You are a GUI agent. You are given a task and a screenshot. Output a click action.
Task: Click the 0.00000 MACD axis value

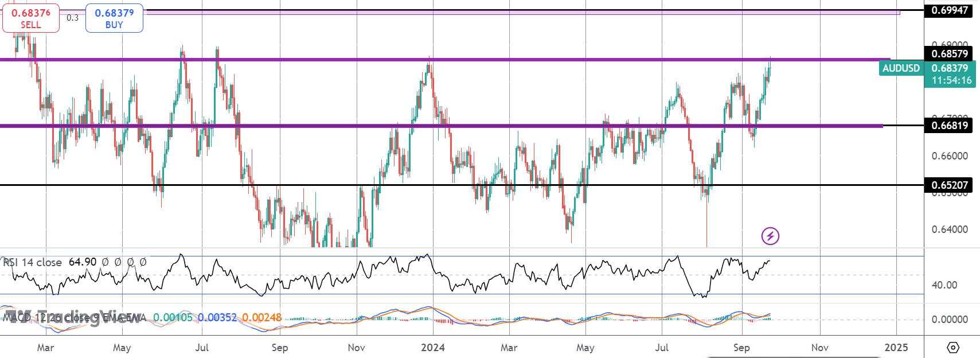(950, 320)
